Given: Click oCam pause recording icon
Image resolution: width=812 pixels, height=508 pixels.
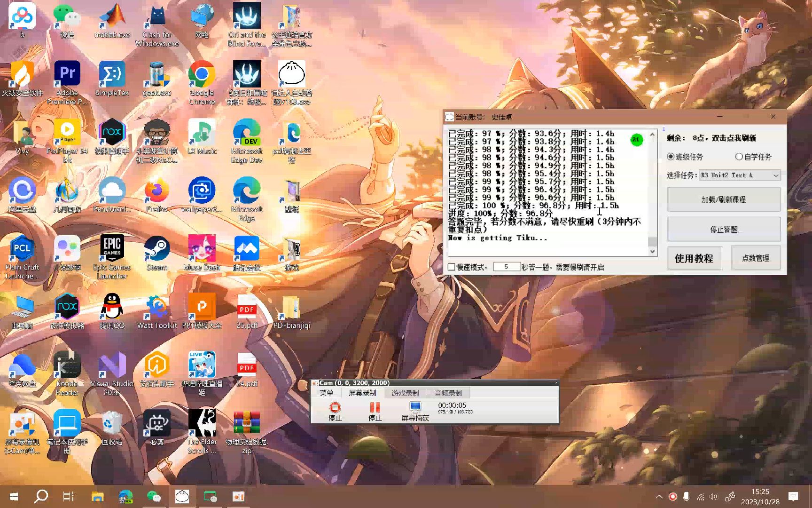Looking at the screenshot, I should pos(375,407).
